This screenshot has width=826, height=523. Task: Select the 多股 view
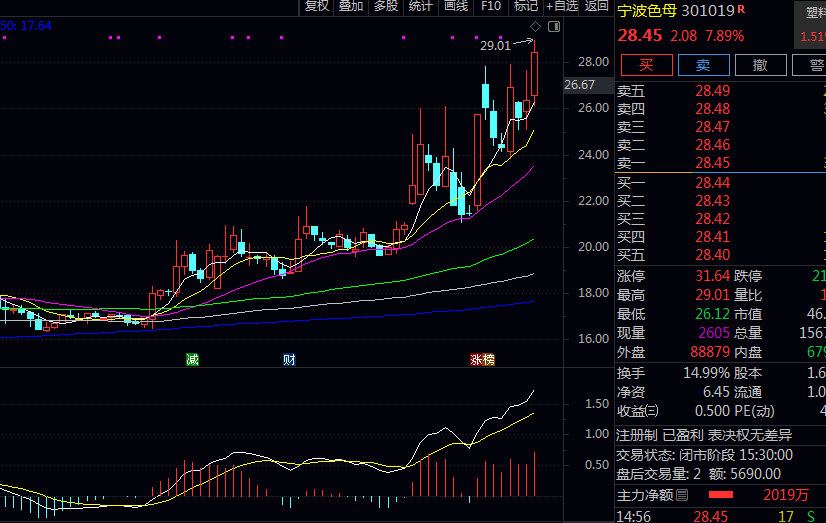(386, 6)
